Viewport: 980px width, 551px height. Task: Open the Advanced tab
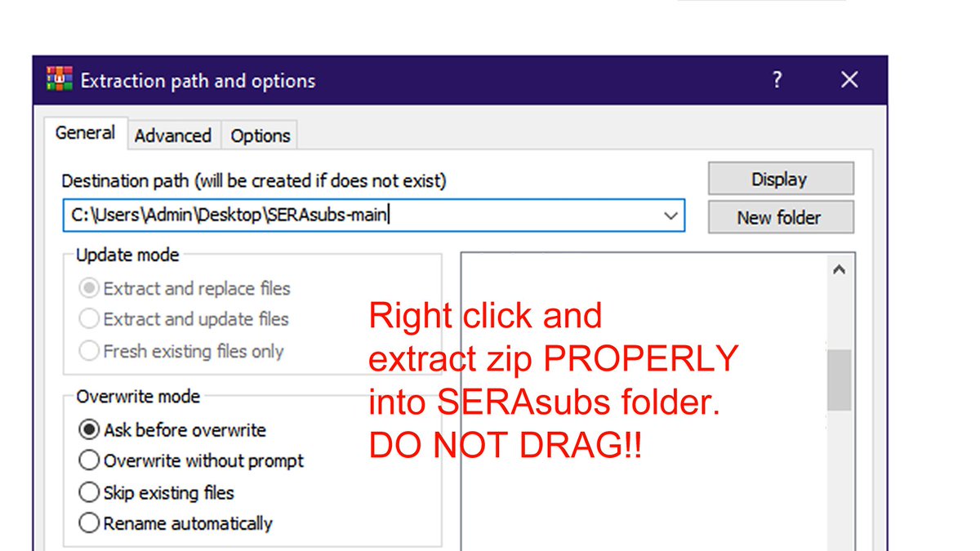(x=173, y=136)
